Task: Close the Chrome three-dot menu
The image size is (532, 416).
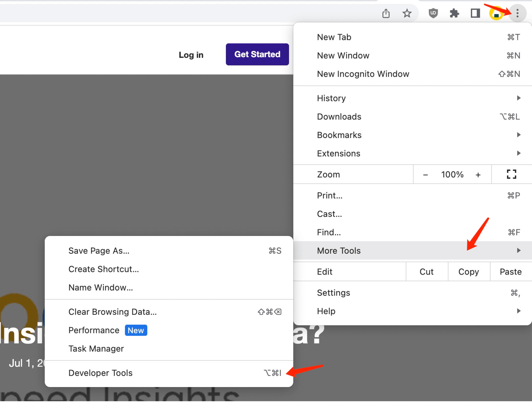Action: click(517, 13)
